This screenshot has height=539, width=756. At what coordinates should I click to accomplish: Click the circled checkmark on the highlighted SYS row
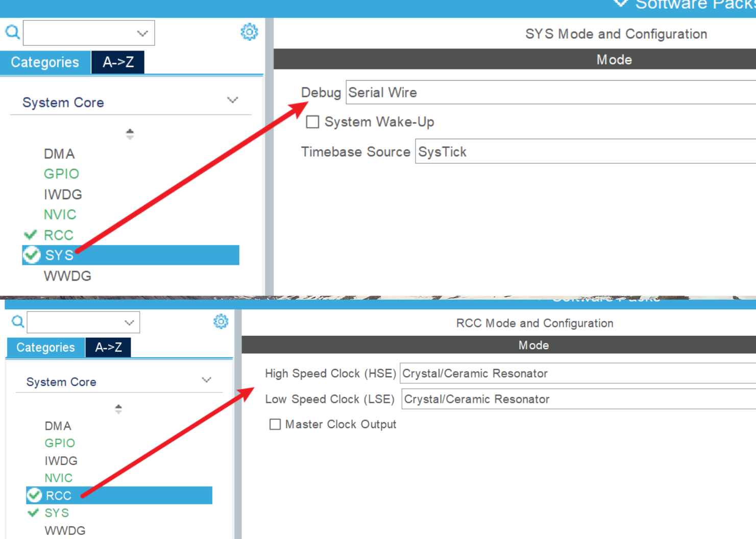coord(32,255)
